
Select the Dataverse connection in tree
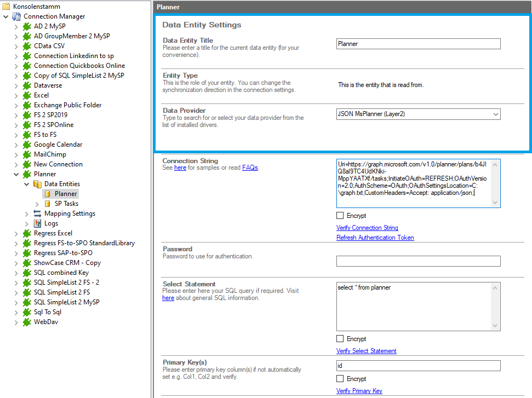pyautogui.click(x=48, y=85)
